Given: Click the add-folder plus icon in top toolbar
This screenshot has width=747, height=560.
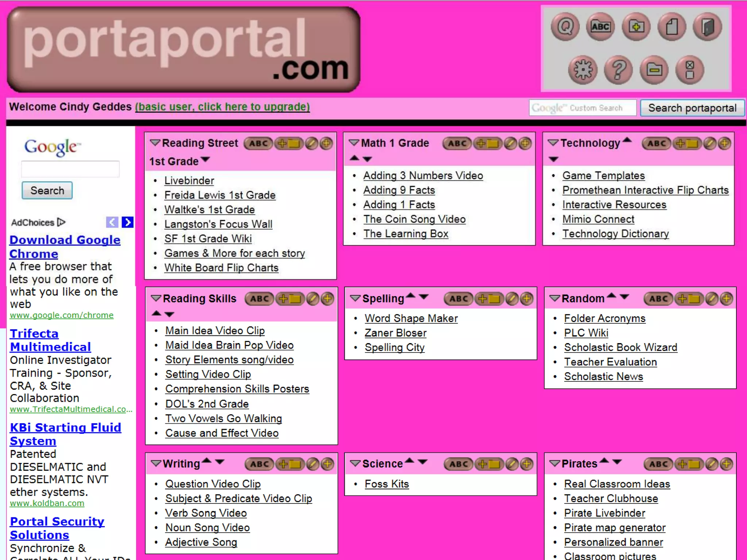Looking at the screenshot, I should pos(636,27).
